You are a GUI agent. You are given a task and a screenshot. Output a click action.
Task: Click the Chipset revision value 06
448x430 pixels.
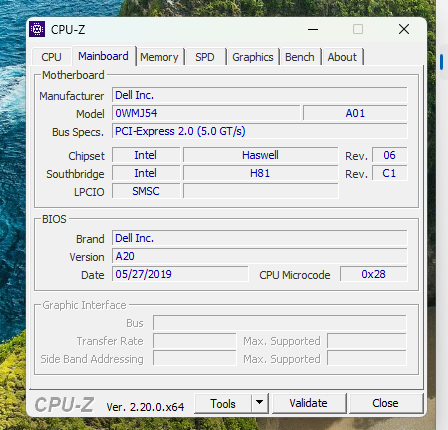(389, 155)
